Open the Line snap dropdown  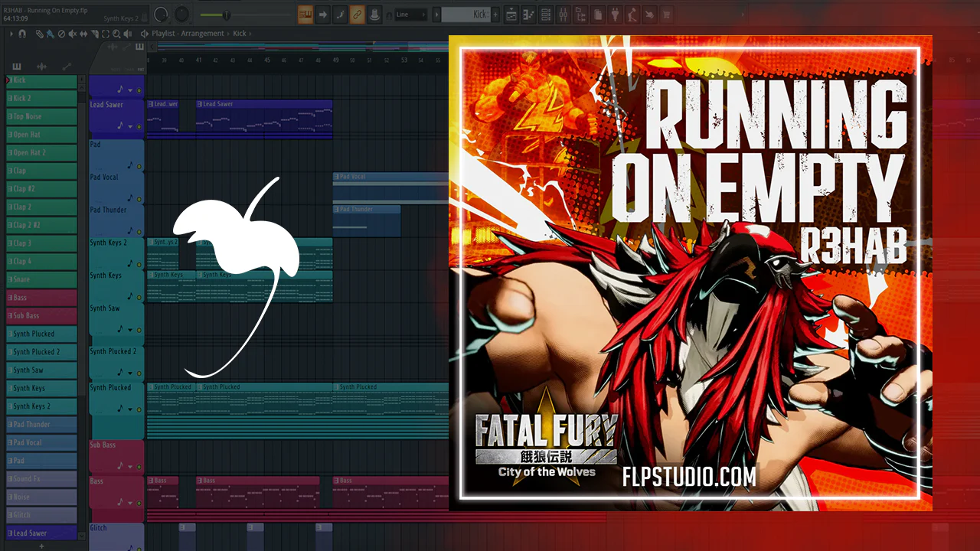(411, 15)
